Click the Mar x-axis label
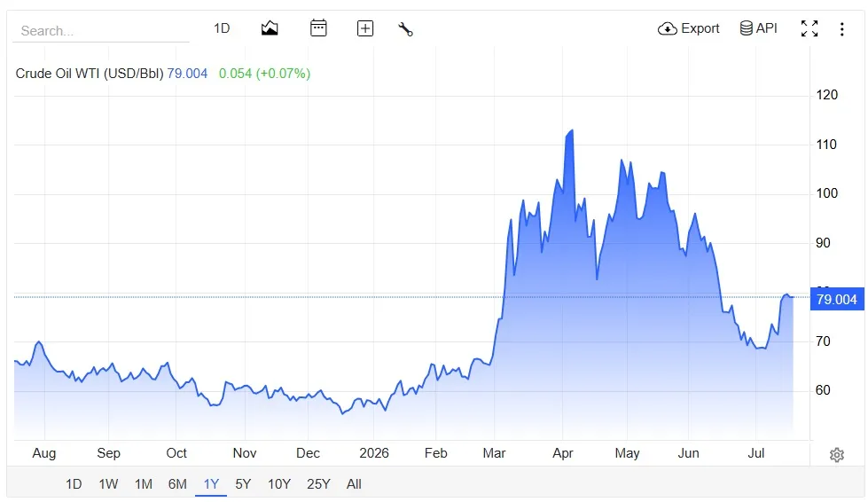The image size is (868, 502). tap(495, 453)
